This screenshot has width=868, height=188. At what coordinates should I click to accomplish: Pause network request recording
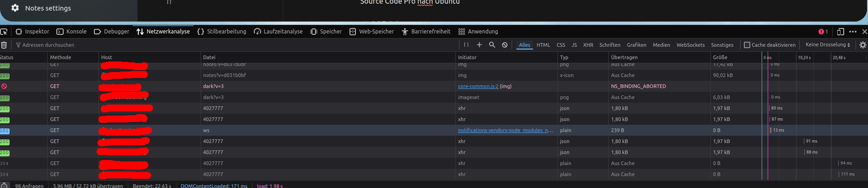pyautogui.click(x=466, y=45)
